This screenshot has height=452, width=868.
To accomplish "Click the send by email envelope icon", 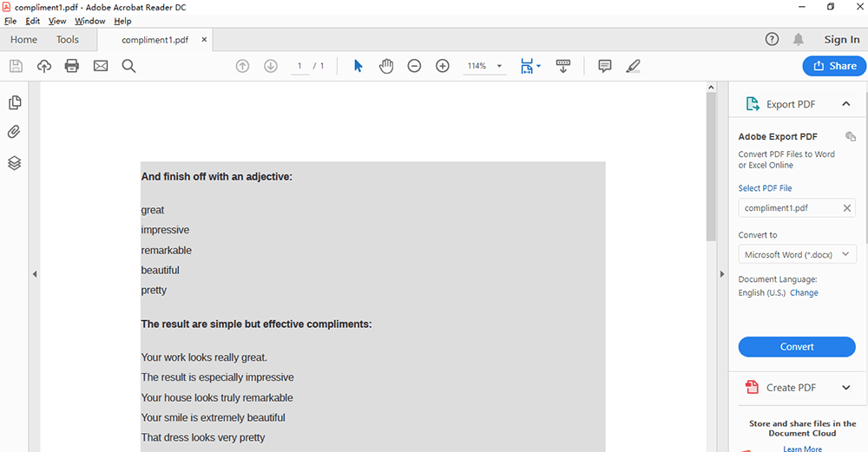I will 101,66.
